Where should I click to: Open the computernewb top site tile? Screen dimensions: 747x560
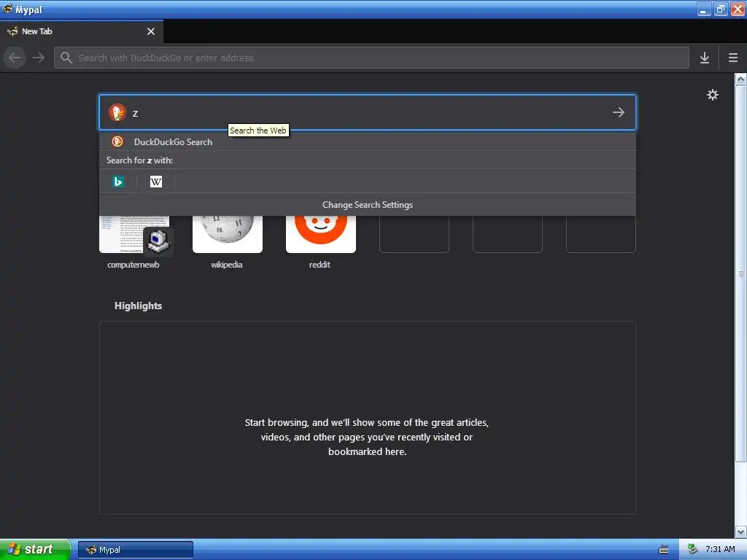(134, 234)
